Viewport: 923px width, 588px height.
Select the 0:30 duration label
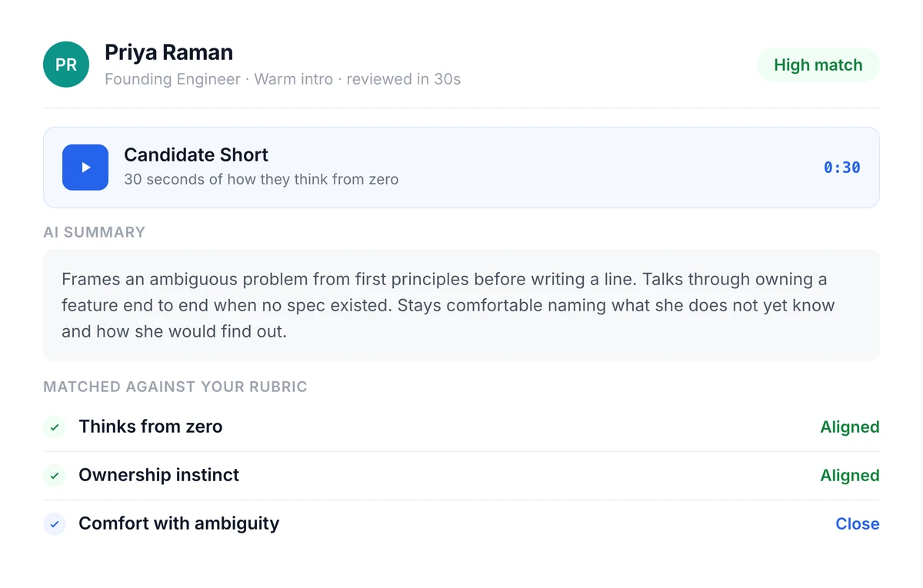click(x=842, y=168)
